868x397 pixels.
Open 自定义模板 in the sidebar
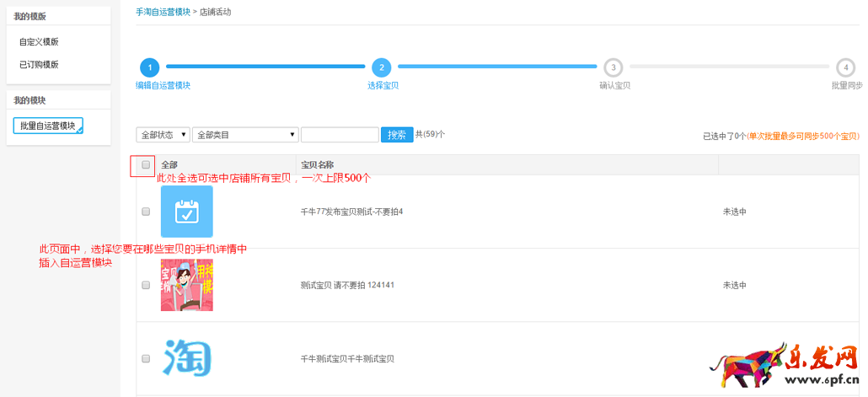point(39,41)
